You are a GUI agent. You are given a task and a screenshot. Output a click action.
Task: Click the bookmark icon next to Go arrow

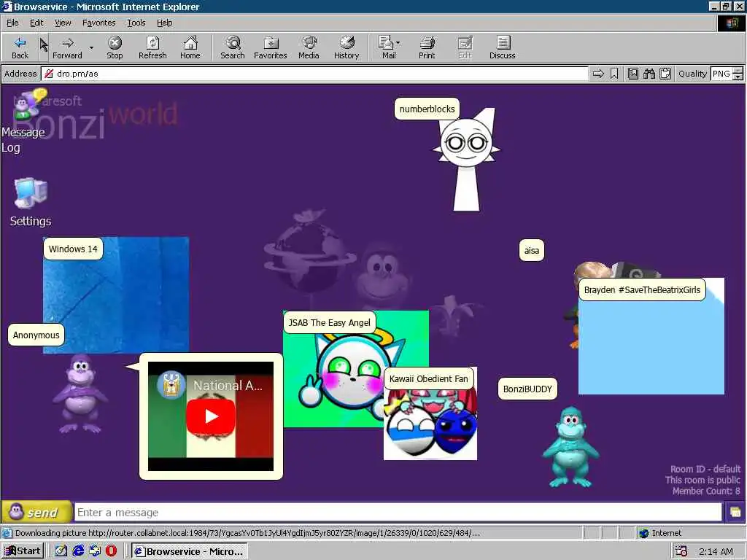coord(614,74)
